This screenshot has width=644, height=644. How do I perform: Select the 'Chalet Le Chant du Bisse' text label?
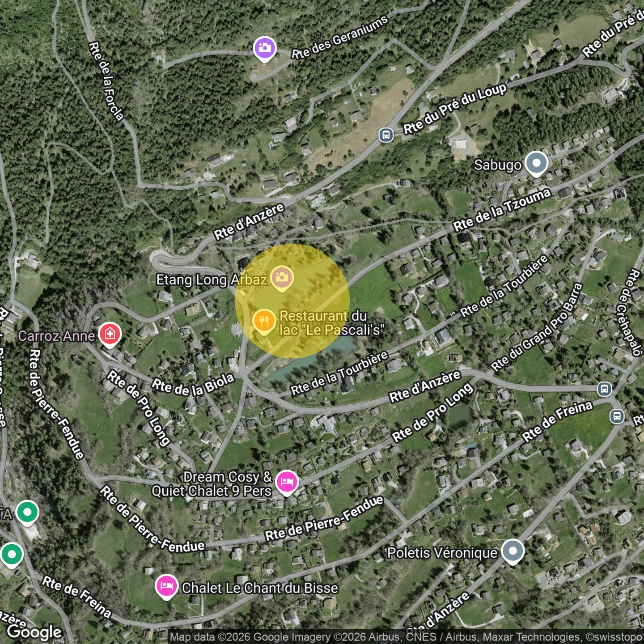[259, 588]
